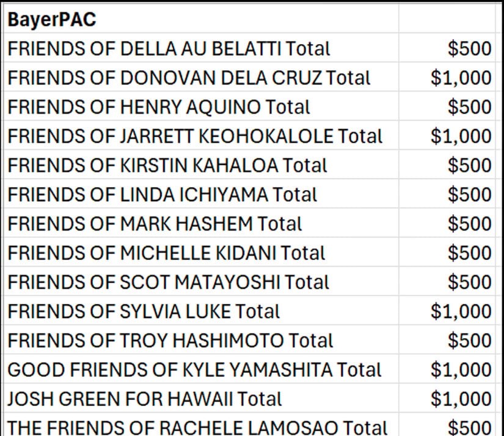Screen dimensions: 504x436
Task: Click the Friends of Kirstin Kahaloa Total cell
Action: [x=167, y=165]
